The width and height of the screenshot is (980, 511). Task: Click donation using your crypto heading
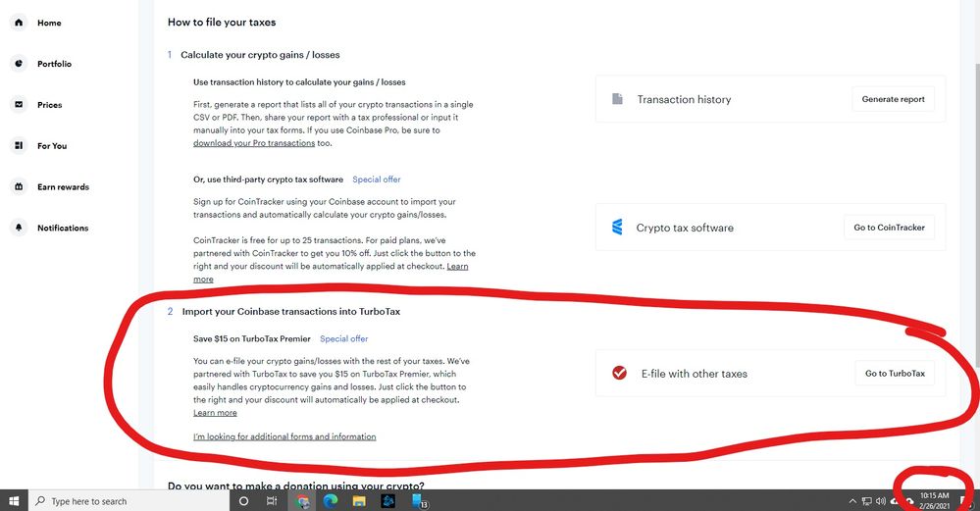point(295,485)
